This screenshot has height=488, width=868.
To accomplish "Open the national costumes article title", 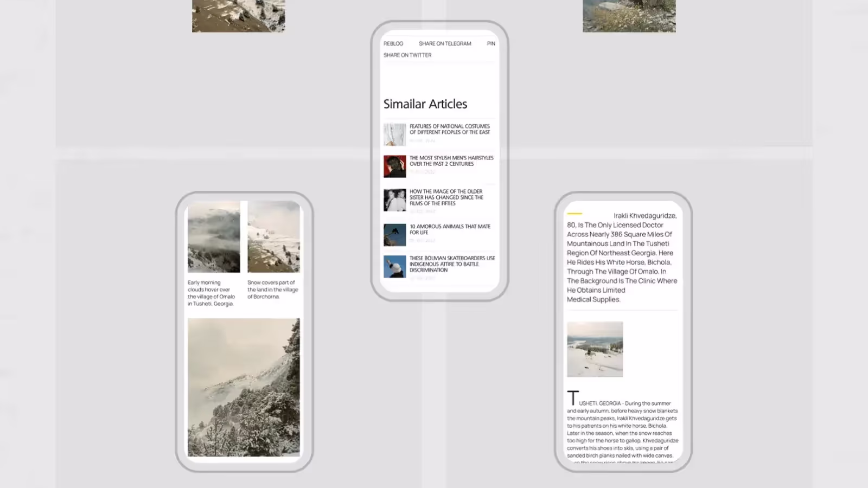I will click(450, 129).
